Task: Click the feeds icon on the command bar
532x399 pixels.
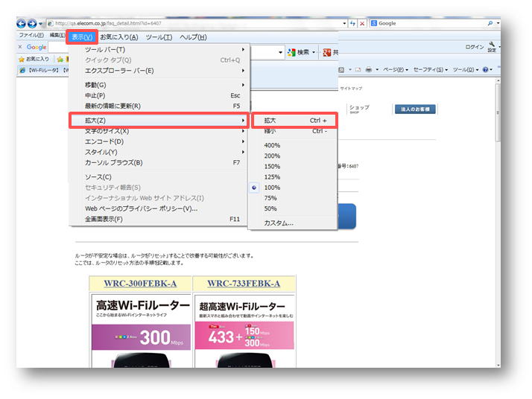Action: (x=341, y=69)
